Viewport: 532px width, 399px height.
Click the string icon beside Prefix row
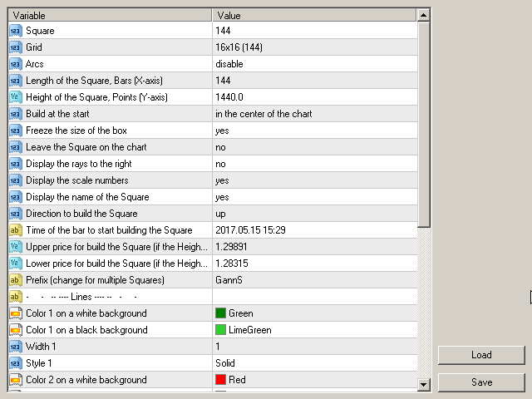[16, 280]
